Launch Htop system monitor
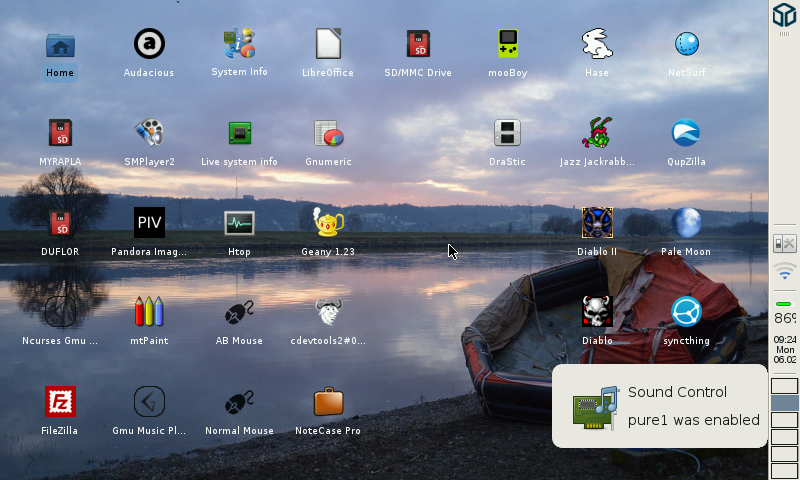This screenshot has width=800, height=480. (239, 223)
